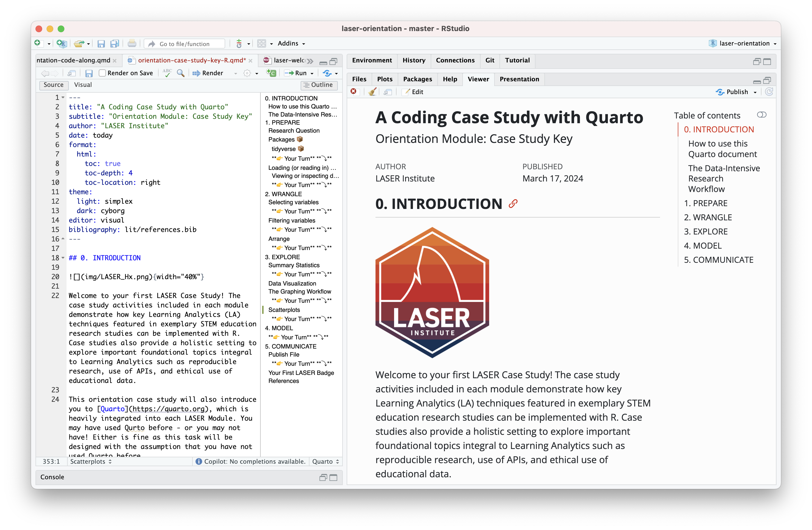Click the refresh viewer icon
Screen dimensions: 812x530
[x=769, y=92]
